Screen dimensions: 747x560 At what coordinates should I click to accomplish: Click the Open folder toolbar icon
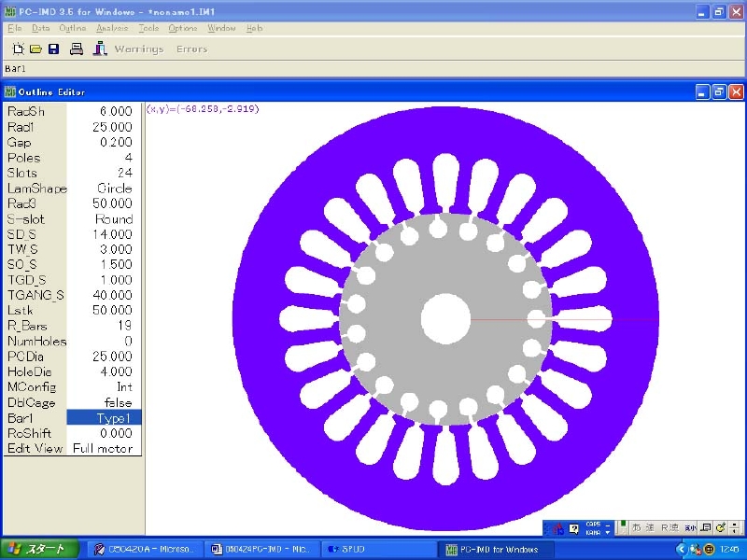click(x=35, y=49)
